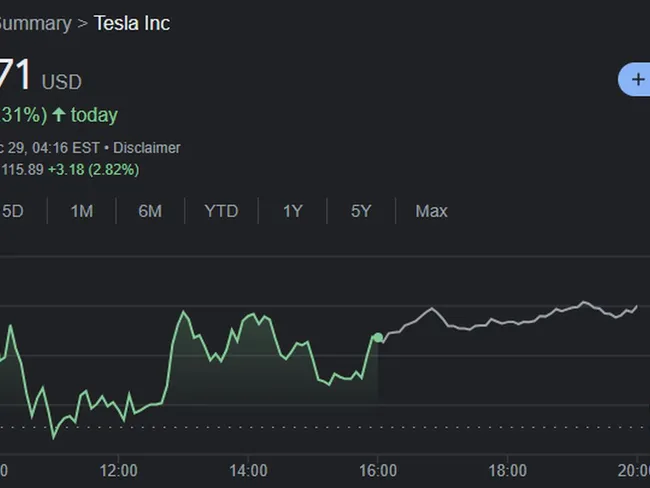
Task: Click the Tesla Inc breadcrumb title
Action: pyautogui.click(x=132, y=23)
